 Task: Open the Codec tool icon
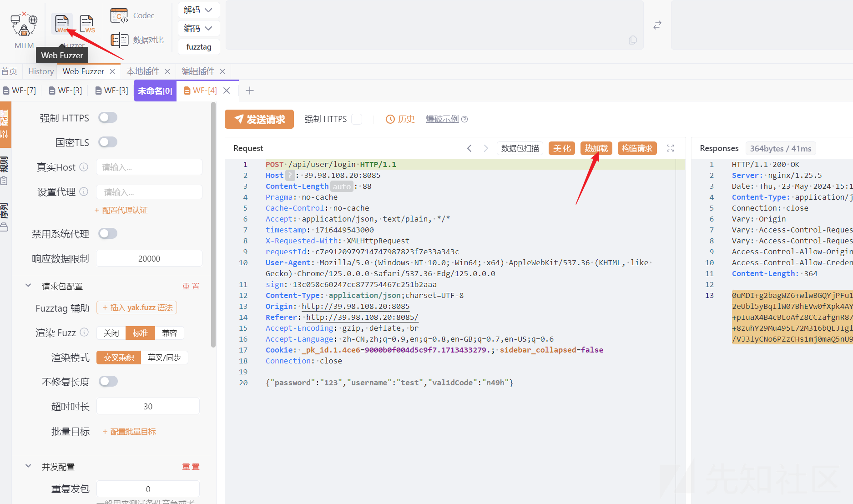119,16
